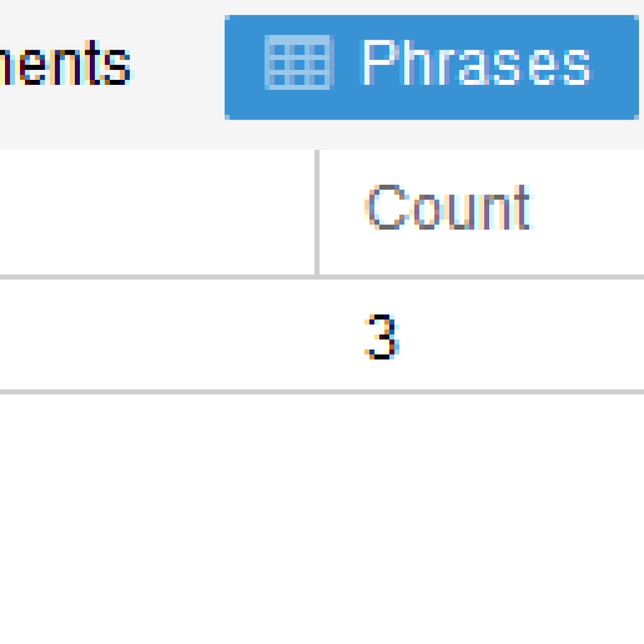Open the Phrases tab
This screenshot has width=644, height=644.
click(x=431, y=67)
